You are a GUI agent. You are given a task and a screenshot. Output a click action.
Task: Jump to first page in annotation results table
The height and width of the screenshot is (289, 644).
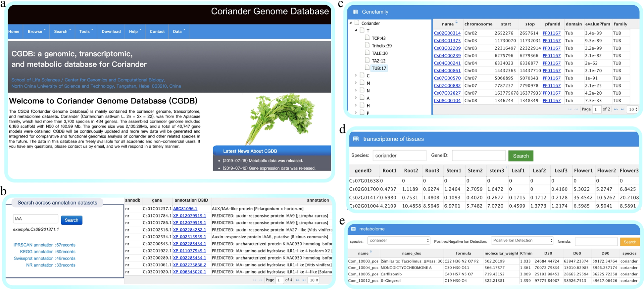[x=255, y=280]
